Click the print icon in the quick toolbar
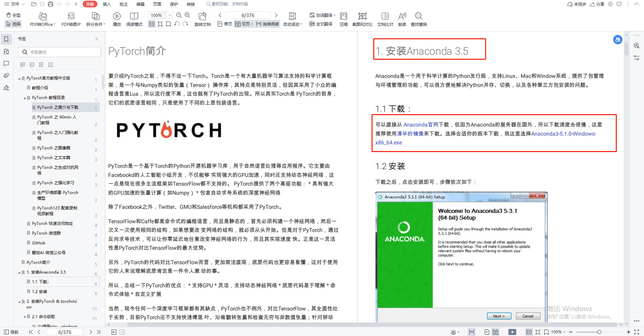 (51, 4)
